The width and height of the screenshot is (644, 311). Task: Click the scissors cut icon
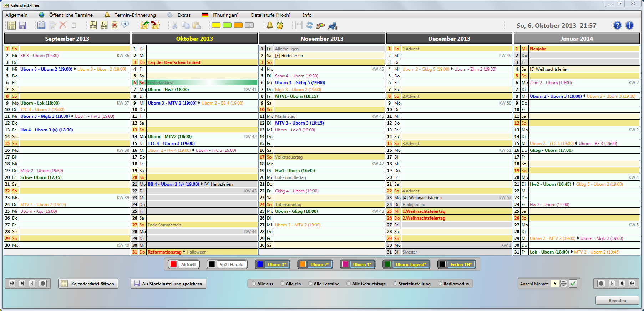point(175,25)
